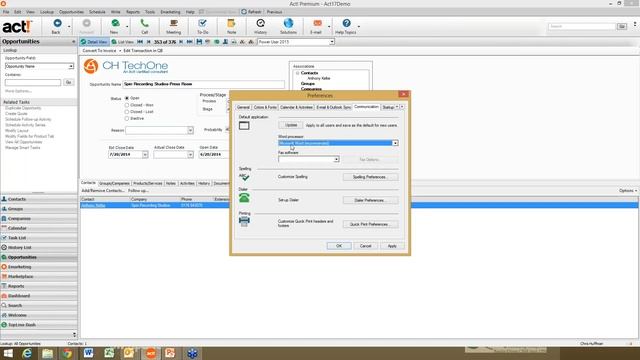Go to next record arrow

181,42
